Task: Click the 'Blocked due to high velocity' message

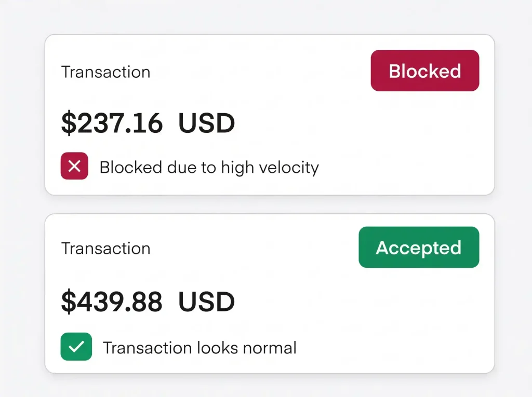Action: pyautogui.click(x=209, y=168)
